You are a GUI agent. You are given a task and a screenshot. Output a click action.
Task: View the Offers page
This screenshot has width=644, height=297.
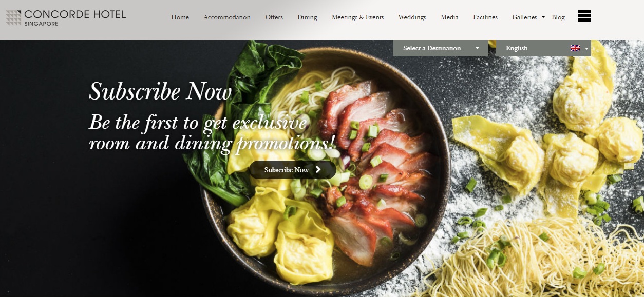(274, 17)
